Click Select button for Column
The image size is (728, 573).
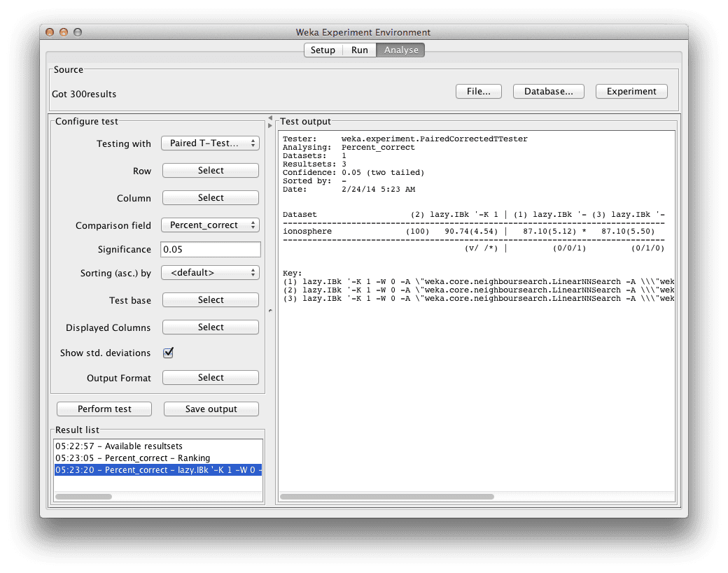(210, 198)
